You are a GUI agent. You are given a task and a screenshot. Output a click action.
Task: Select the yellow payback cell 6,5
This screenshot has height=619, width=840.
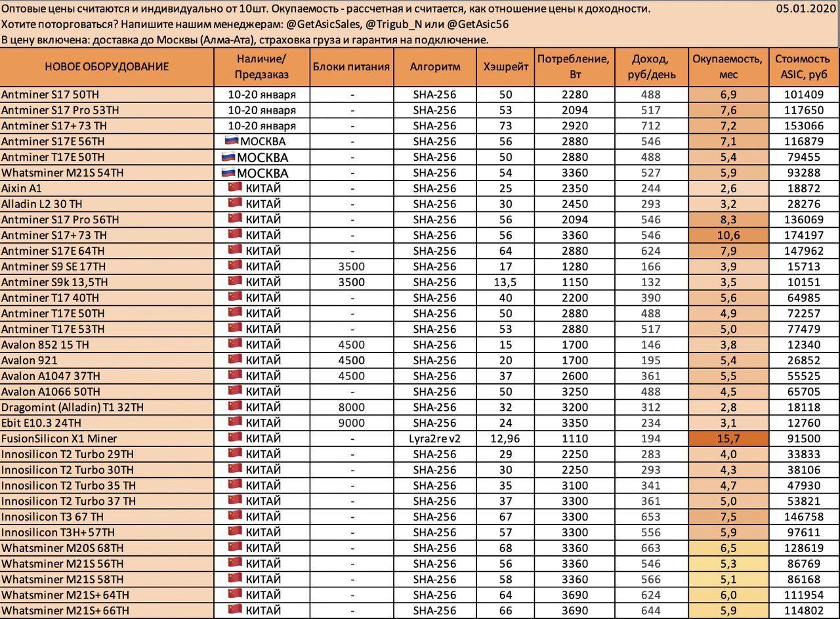728,548
